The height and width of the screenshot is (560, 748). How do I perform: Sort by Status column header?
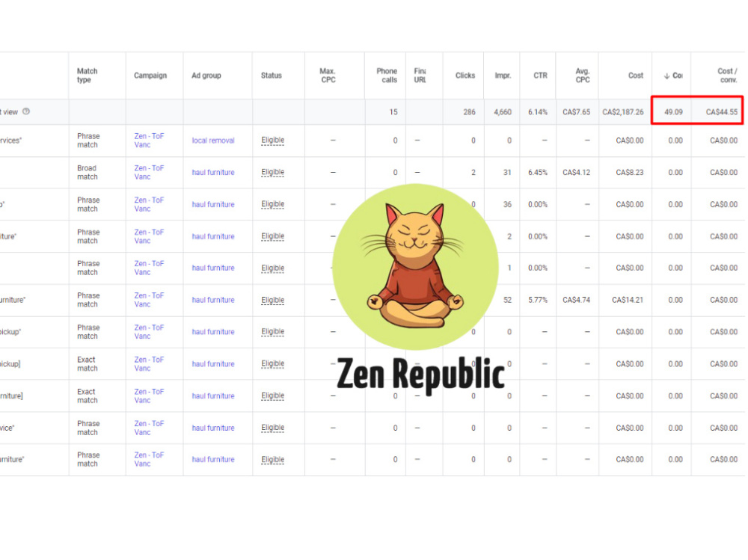(x=271, y=76)
